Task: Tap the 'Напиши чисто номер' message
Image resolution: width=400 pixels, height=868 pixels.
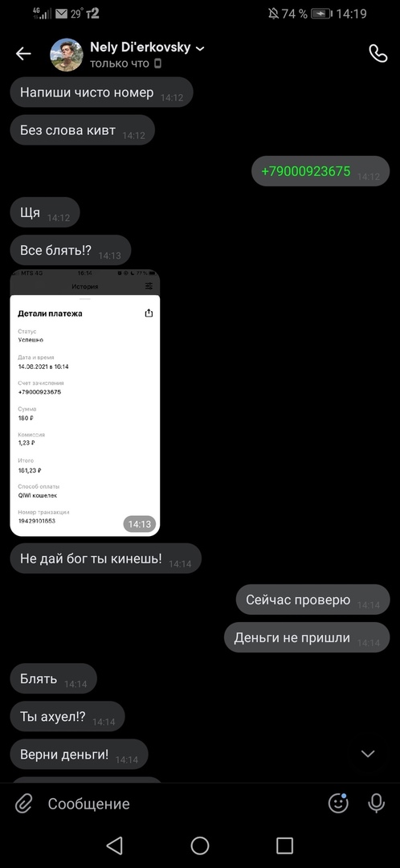Action: [102, 92]
